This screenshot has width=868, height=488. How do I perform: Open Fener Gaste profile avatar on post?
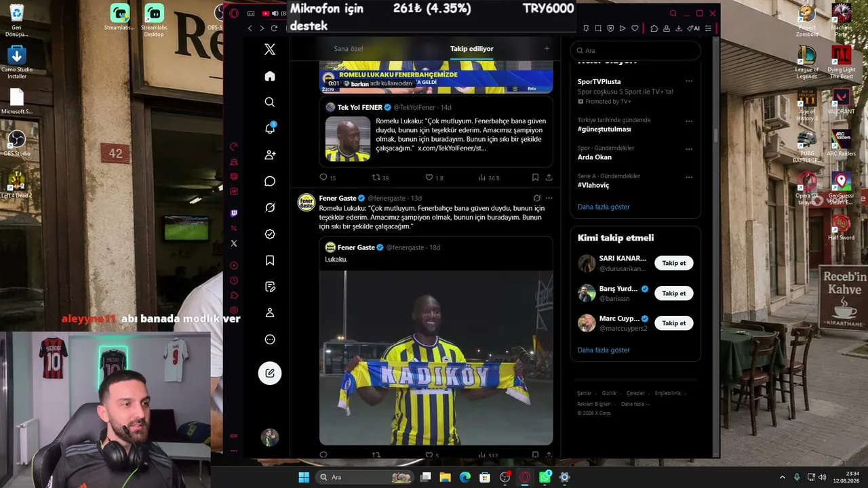coord(307,203)
